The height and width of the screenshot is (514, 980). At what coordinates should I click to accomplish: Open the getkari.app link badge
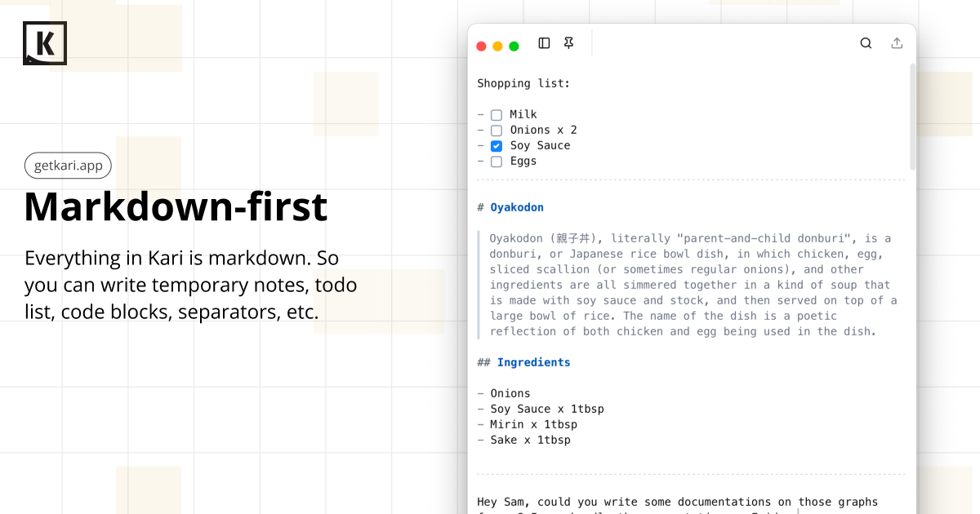pos(68,165)
